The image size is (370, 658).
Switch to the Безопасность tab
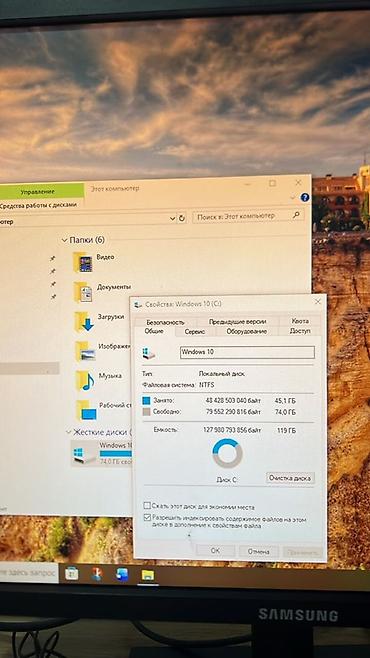click(166, 322)
